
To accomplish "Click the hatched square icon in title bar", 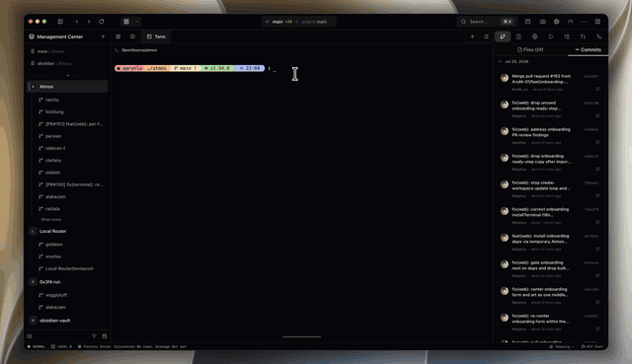I will pos(126,22).
